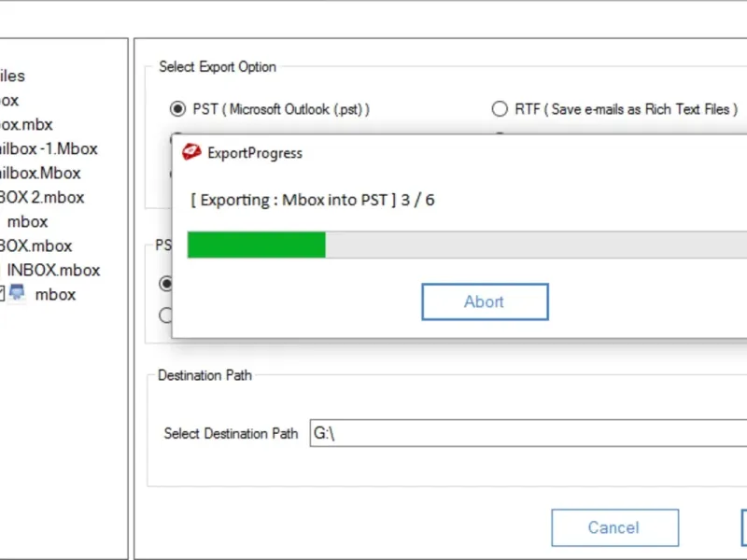The width and height of the screenshot is (747, 560).
Task: Select the fully visible INBOX.mbox tree entry
Action: (53, 270)
